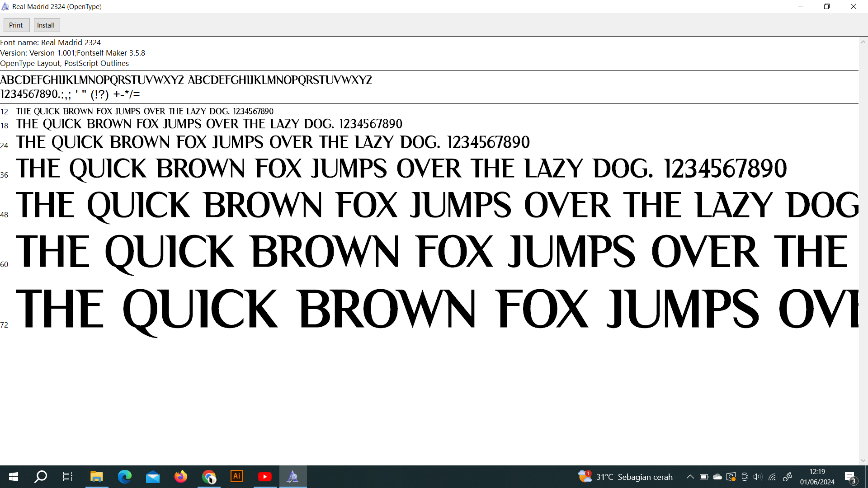Open the clock and date calendar flyout

[817, 477]
